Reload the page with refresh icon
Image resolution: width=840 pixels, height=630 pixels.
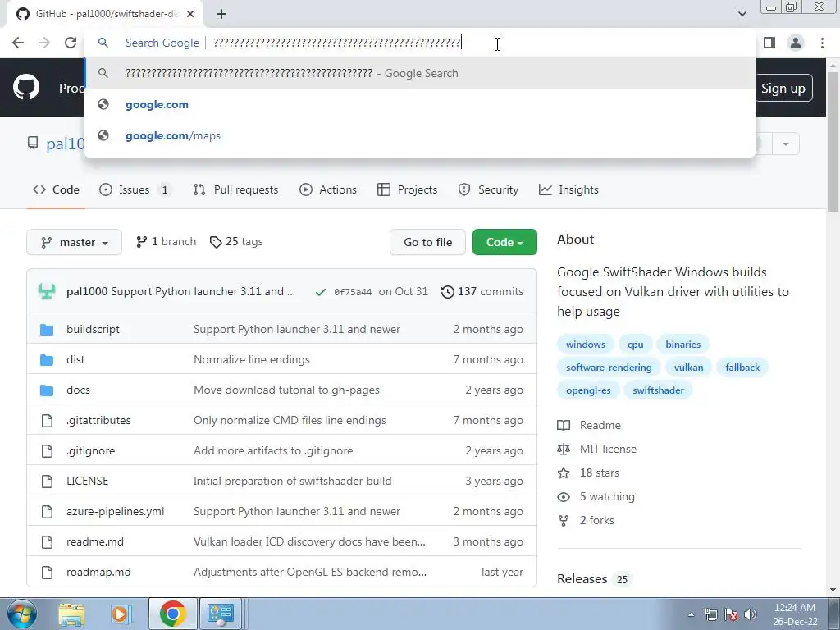point(71,43)
